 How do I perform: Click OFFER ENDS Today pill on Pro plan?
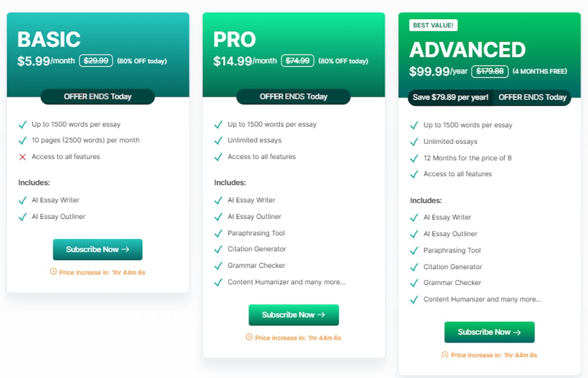click(294, 97)
